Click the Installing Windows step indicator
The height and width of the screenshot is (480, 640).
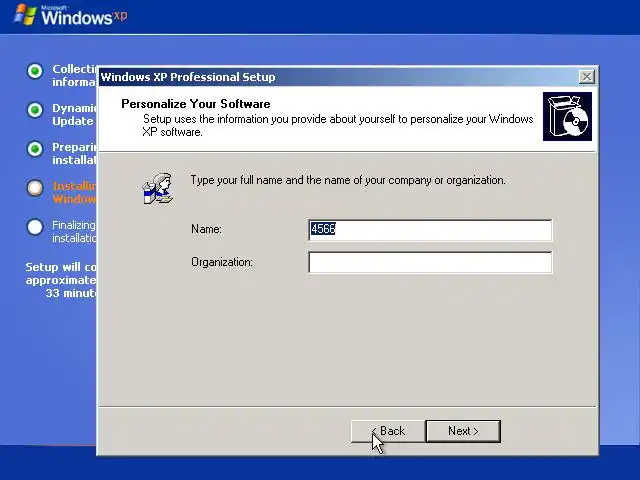coord(35,188)
